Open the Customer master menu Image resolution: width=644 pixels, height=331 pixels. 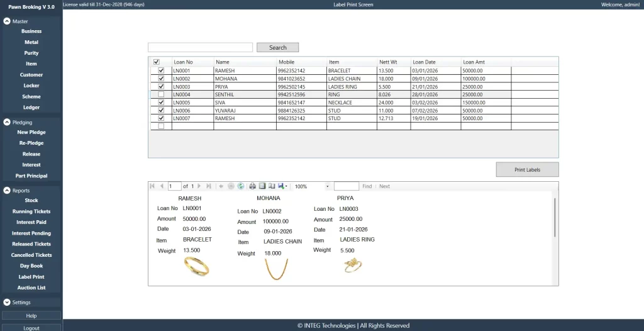[31, 75]
